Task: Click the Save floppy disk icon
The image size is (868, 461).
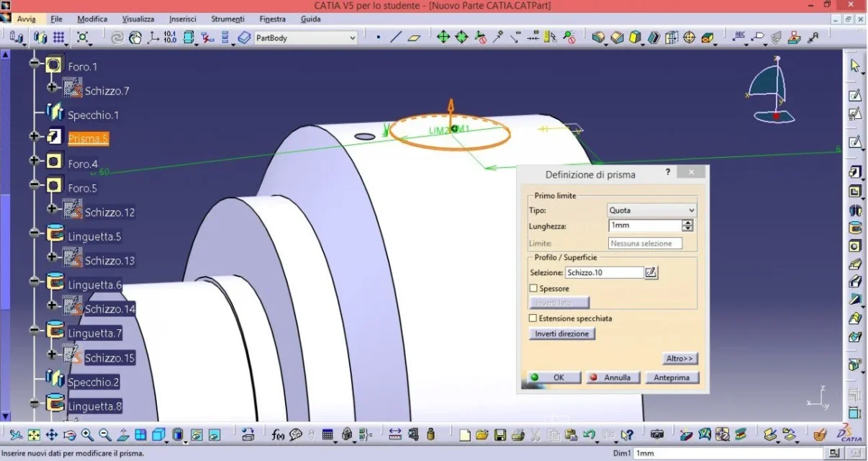Action: (x=500, y=435)
